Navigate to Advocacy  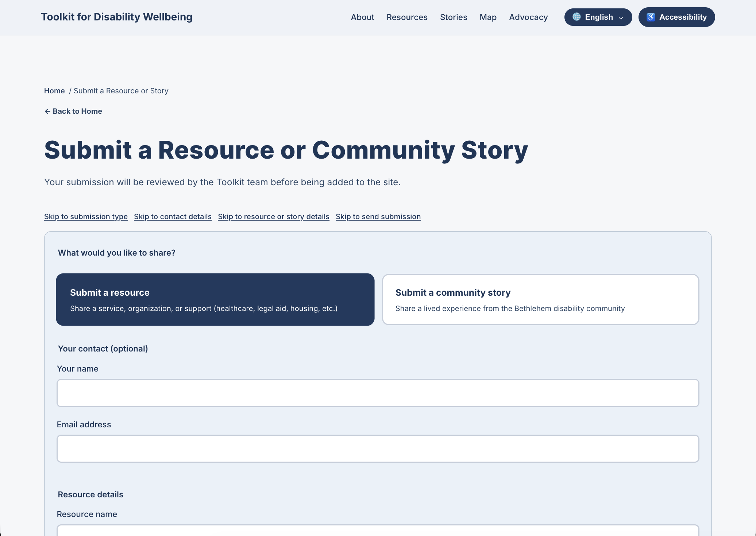(x=528, y=17)
